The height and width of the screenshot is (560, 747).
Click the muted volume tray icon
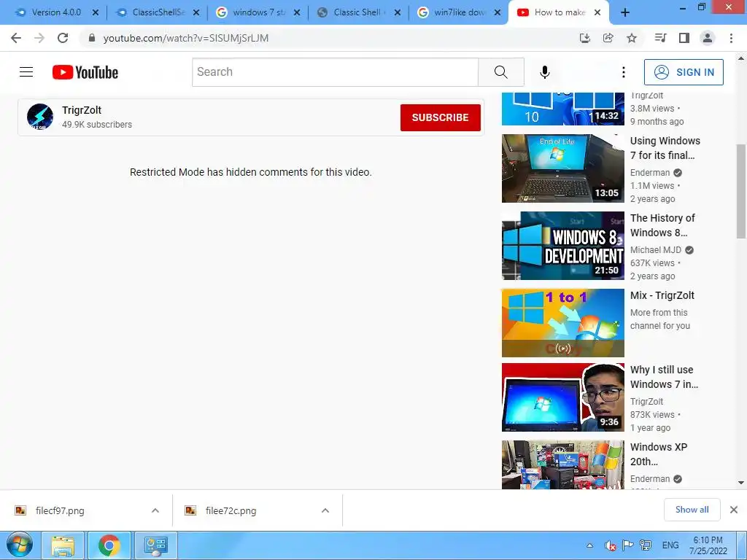click(610, 545)
